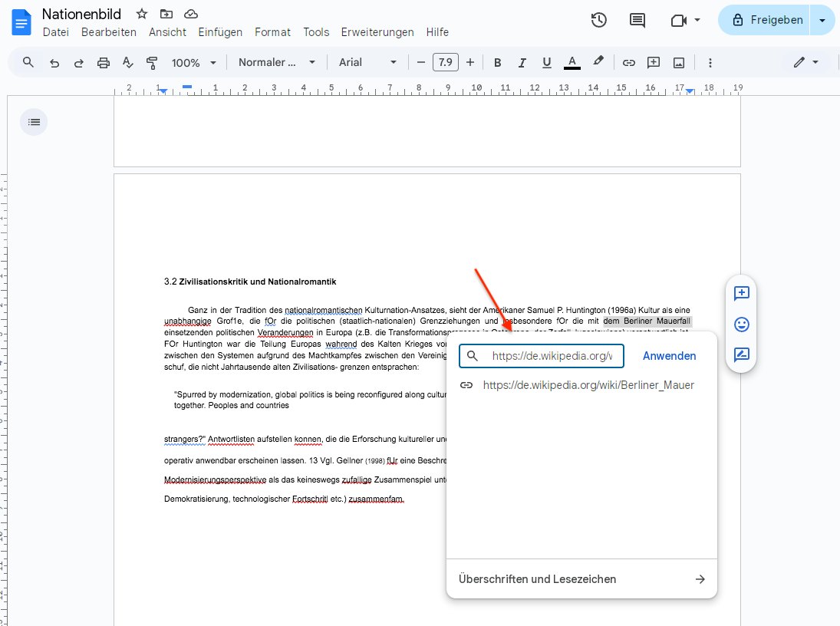Move document with folder icon
The height and width of the screenshot is (626, 840).
(166, 14)
